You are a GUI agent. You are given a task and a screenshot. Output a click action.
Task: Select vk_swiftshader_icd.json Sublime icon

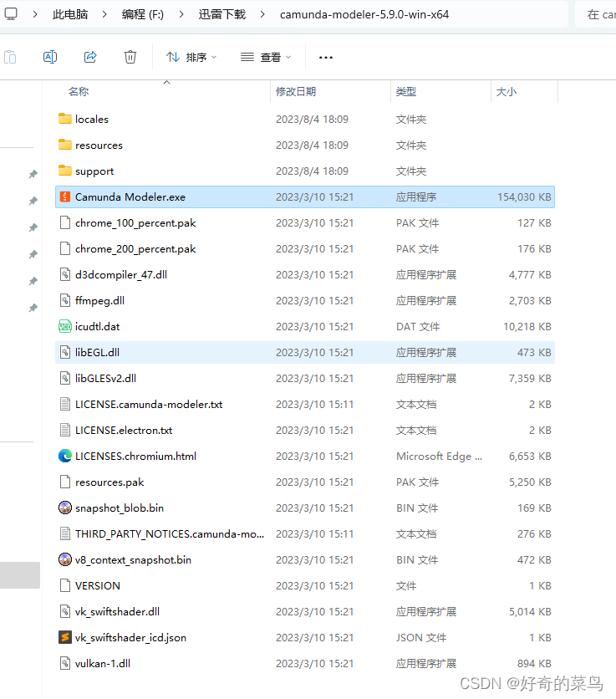coord(65,637)
